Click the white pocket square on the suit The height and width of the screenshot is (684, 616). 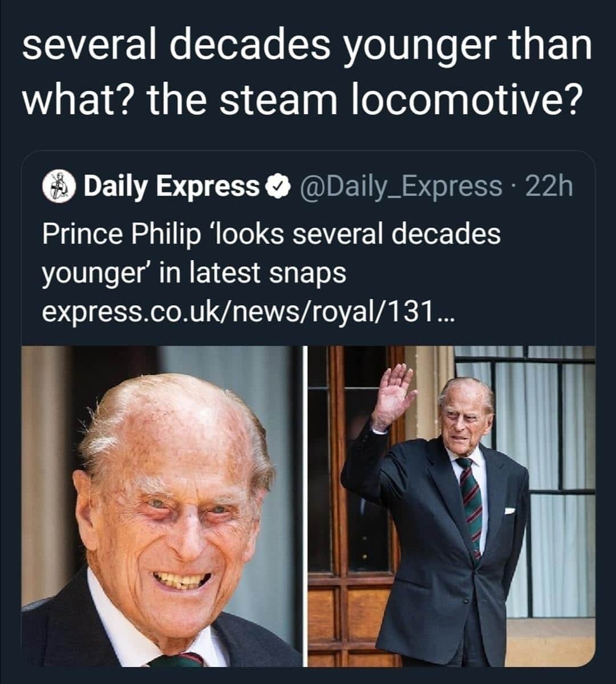pos(509,510)
